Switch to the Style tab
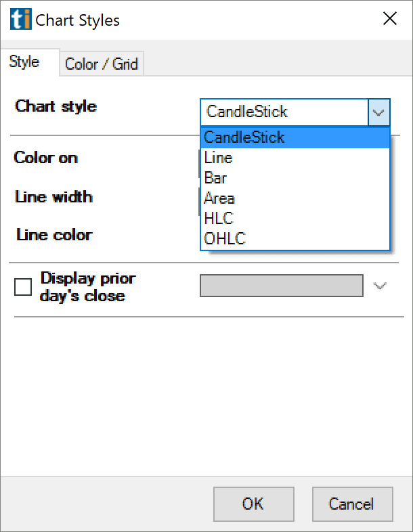 [x=24, y=62]
